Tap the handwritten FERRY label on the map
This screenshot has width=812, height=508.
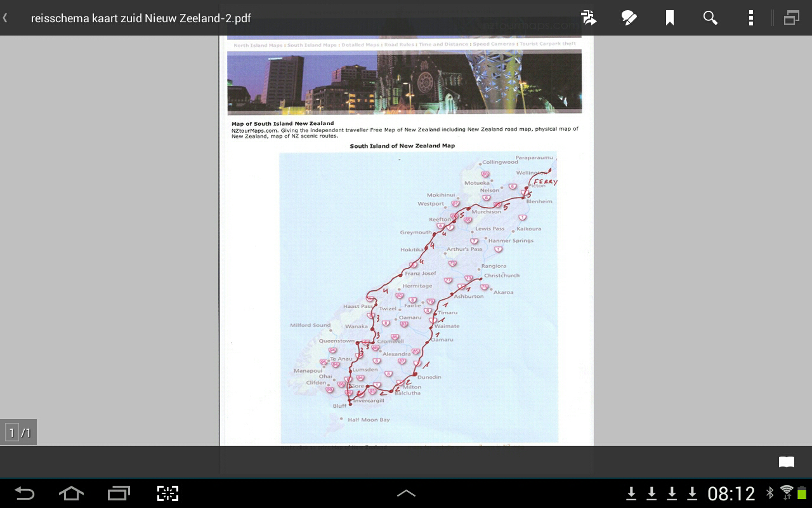pyautogui.click(x=545, y=182)
